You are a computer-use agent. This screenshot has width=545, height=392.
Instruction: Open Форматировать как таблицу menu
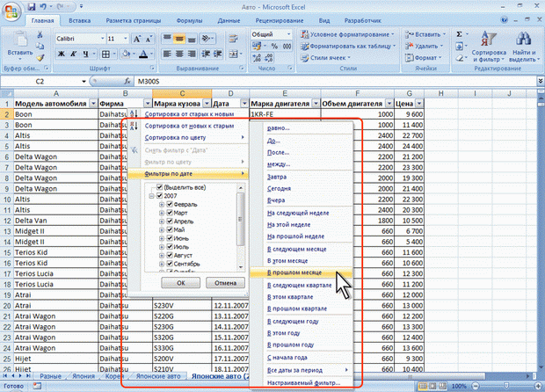348,46
